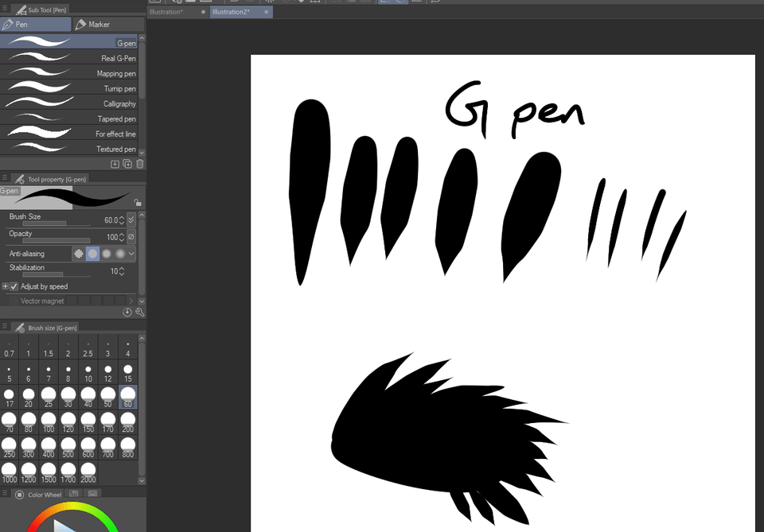
Task: Click the duplicate sub tool icon
Action: click(x=127, y=164)
